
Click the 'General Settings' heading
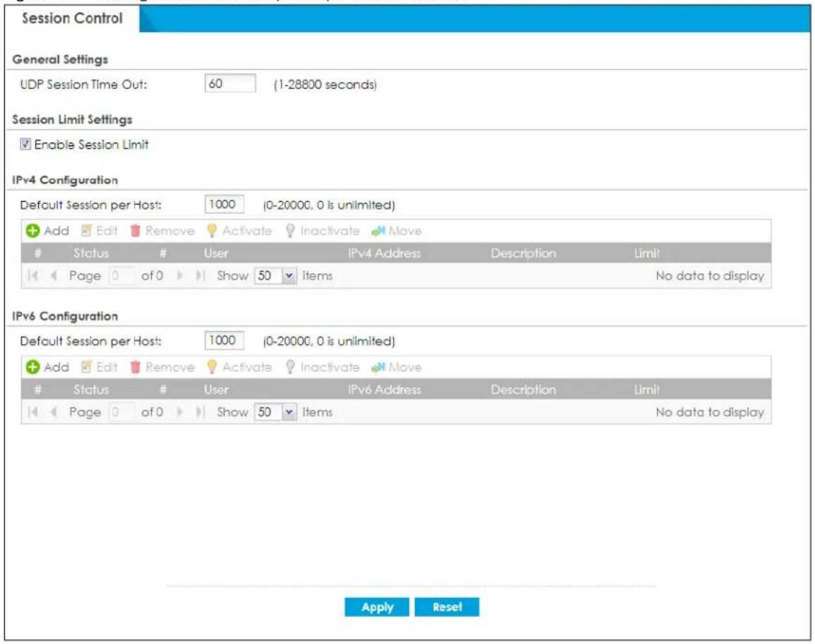pos(60,59)
